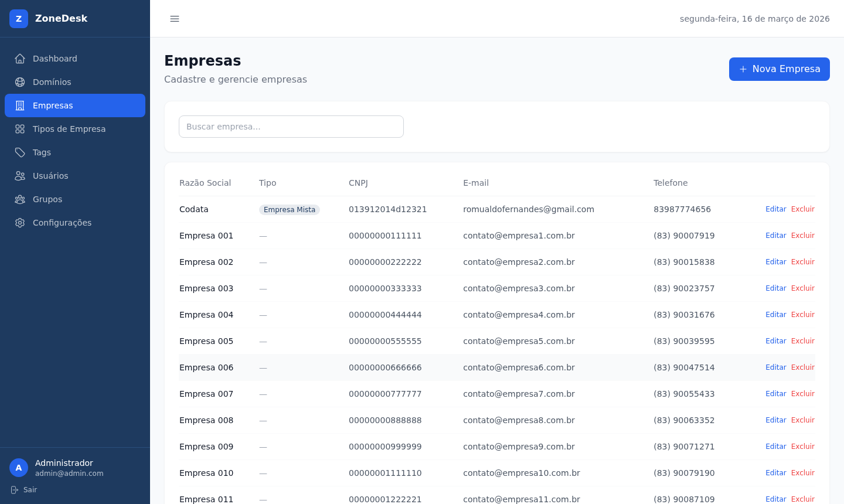Click Excluir for Empresa 010

[x=802, y=473]
